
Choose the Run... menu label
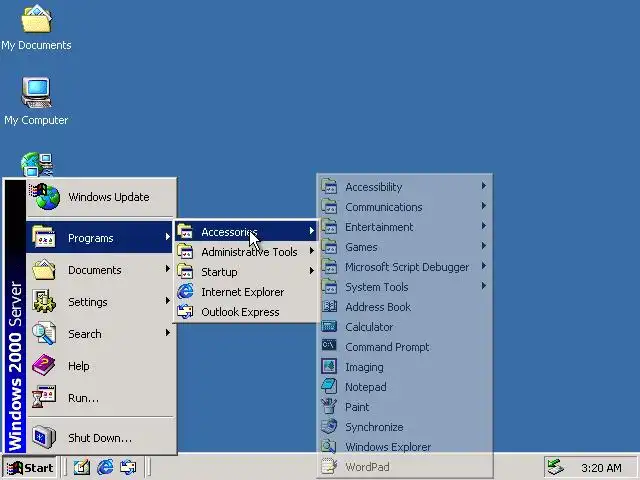point(83,398)
